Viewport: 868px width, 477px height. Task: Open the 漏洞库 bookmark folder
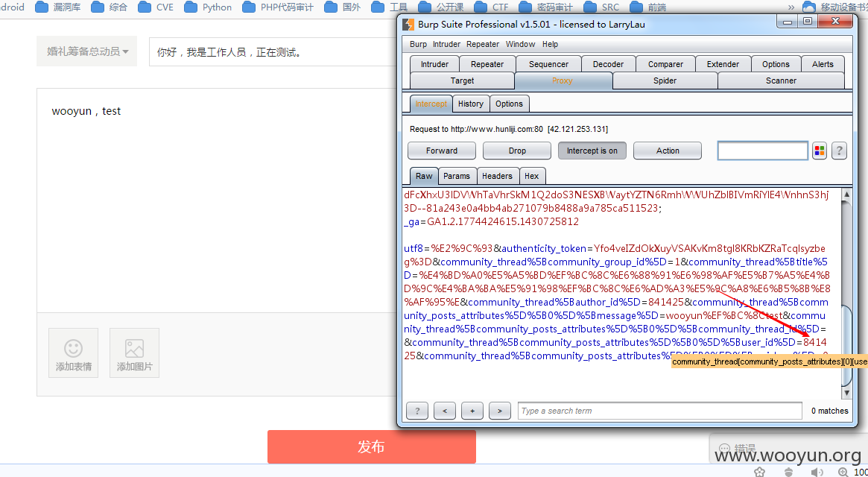[x=58, y=7]
